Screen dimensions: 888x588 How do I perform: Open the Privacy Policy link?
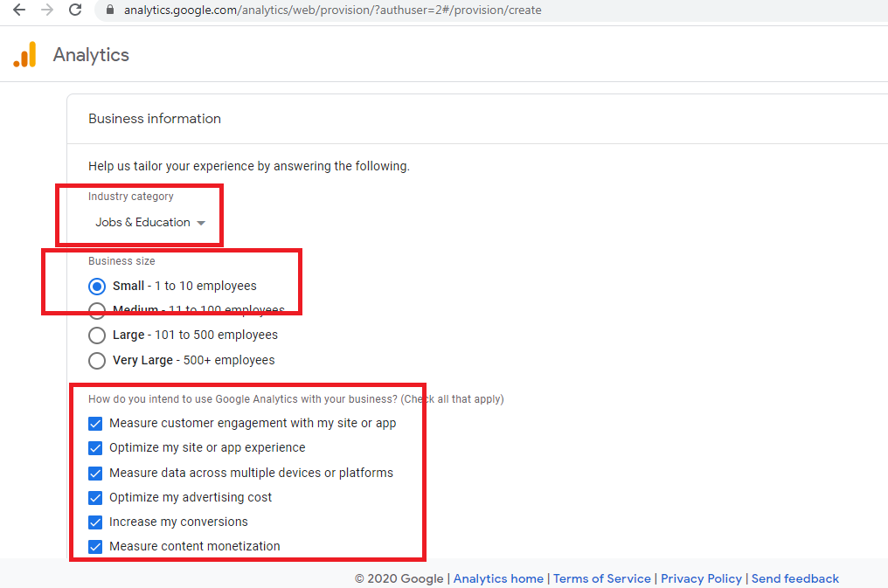click(701, 578)
